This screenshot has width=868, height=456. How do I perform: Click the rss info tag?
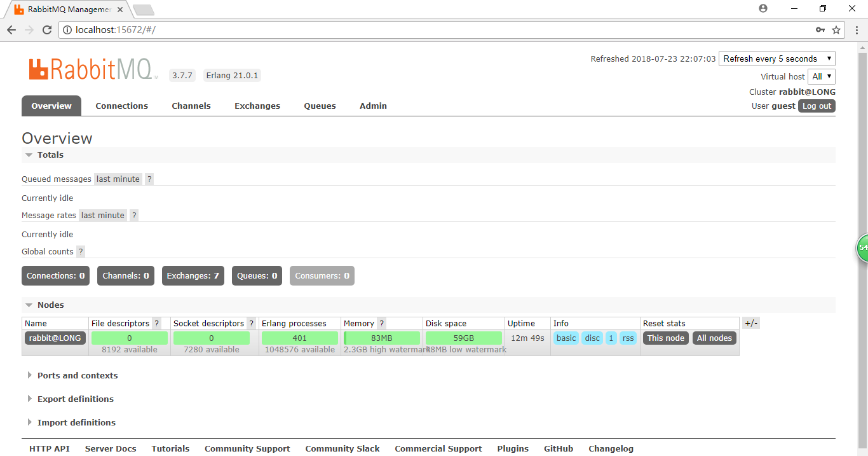point(628,338)
